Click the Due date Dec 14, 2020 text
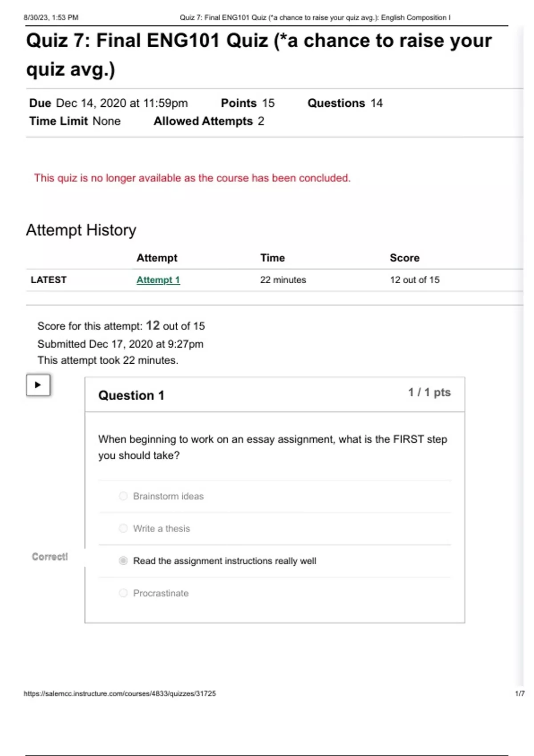Viewport: 534px width, 756px height. tap(121, 103)
